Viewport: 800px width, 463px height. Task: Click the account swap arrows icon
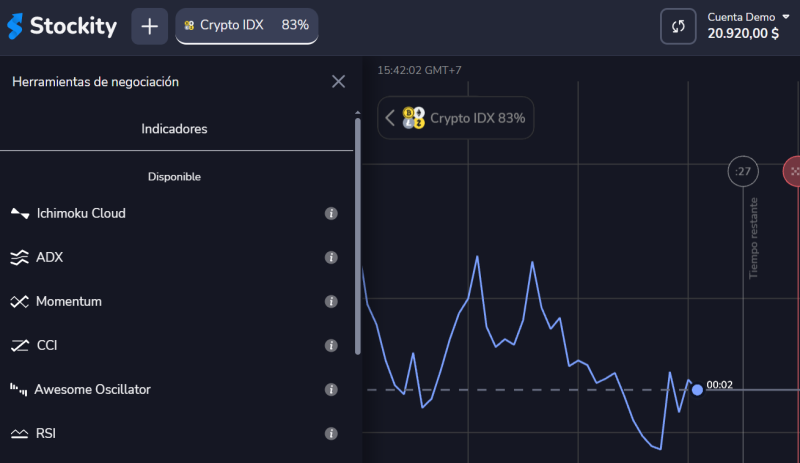pos(678,26)
